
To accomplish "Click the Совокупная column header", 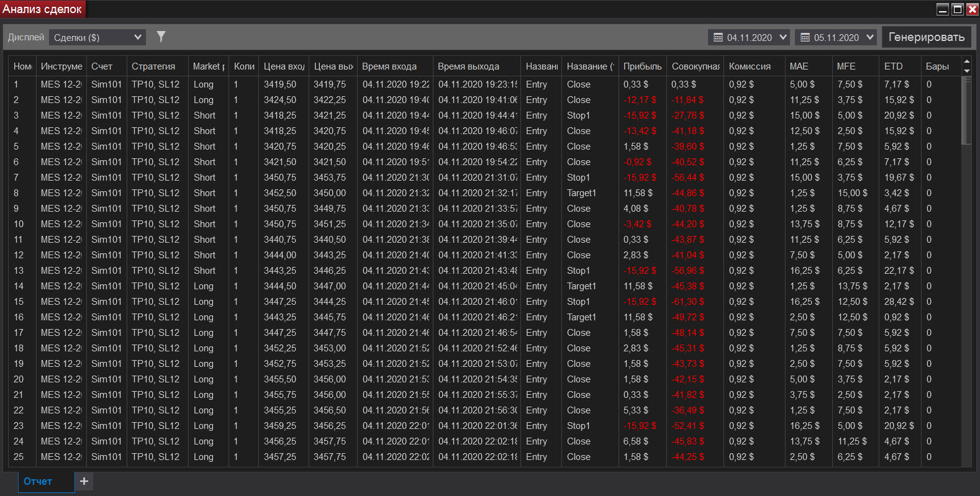I will pyautogui.click(x=696, y=66).
